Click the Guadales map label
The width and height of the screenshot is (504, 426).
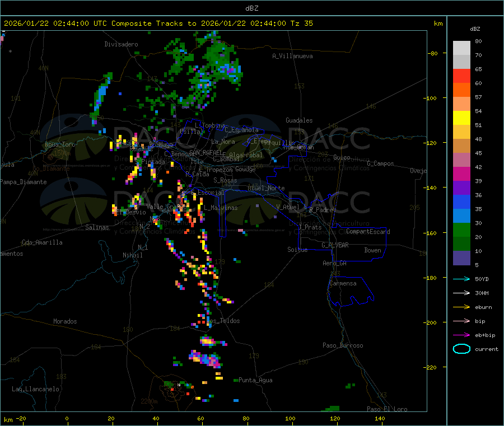pos(299,120)
